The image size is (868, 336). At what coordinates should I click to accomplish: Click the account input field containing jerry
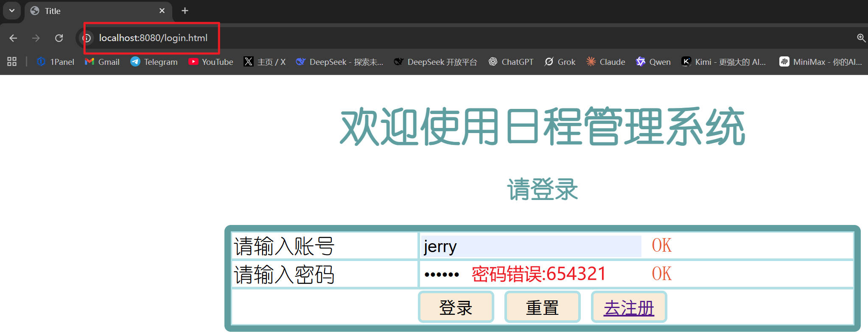pos(531,246)
